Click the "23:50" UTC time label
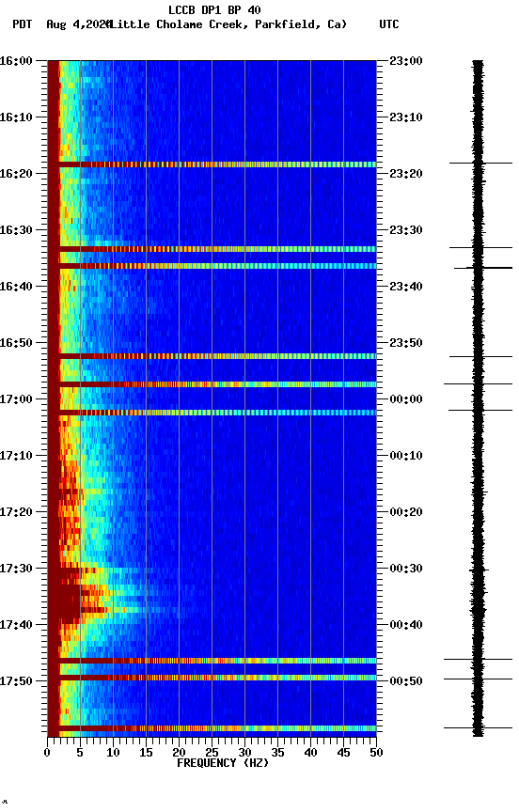The height and width of the screenshot is (812, 519). [x=406, y=343]
